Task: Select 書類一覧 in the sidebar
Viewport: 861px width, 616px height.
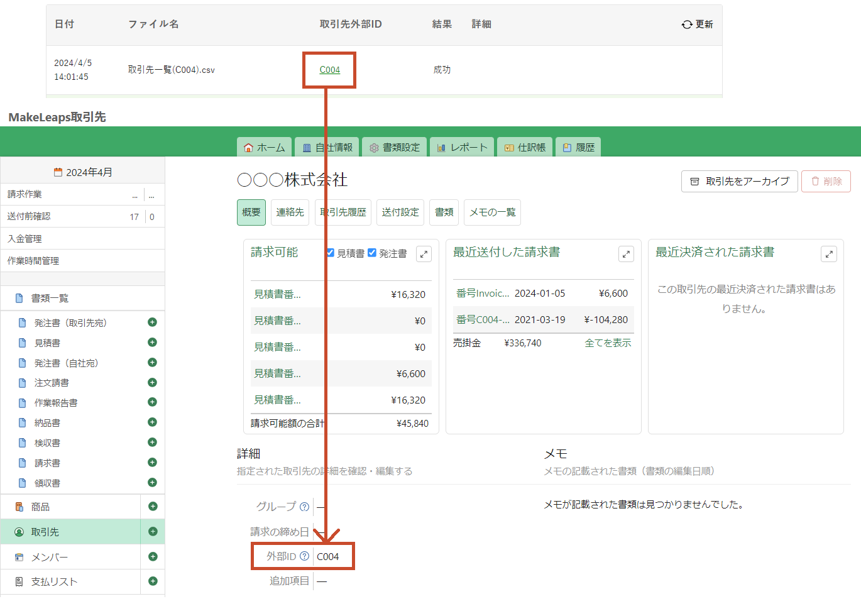Action: pyautogui.click(x=50, y=298)
